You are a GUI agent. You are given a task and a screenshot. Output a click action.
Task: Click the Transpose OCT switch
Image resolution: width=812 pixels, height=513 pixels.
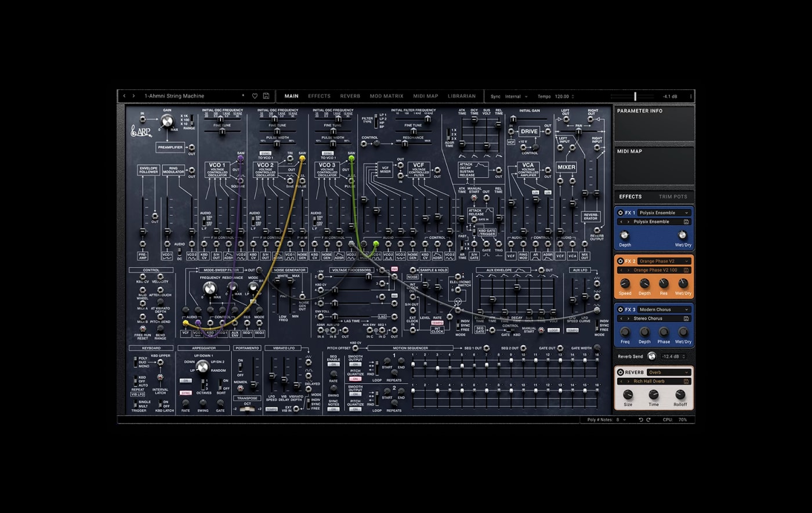pyautogui.click(x=248, y=409)
